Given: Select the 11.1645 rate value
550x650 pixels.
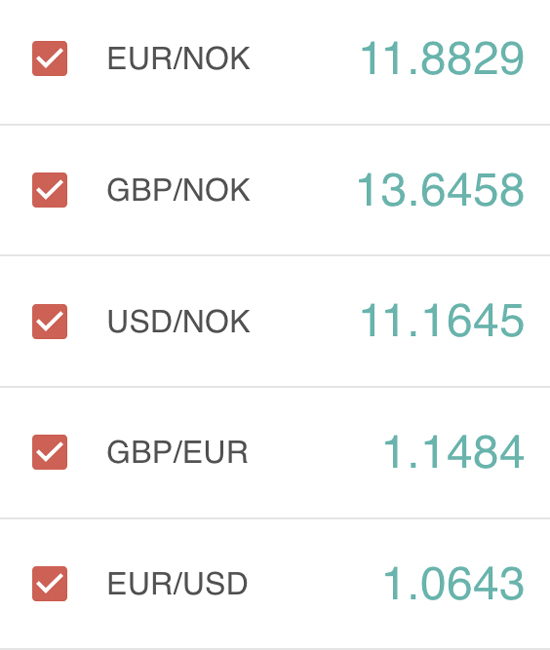Looking at the screenshot, I should (x=442, y=320).
